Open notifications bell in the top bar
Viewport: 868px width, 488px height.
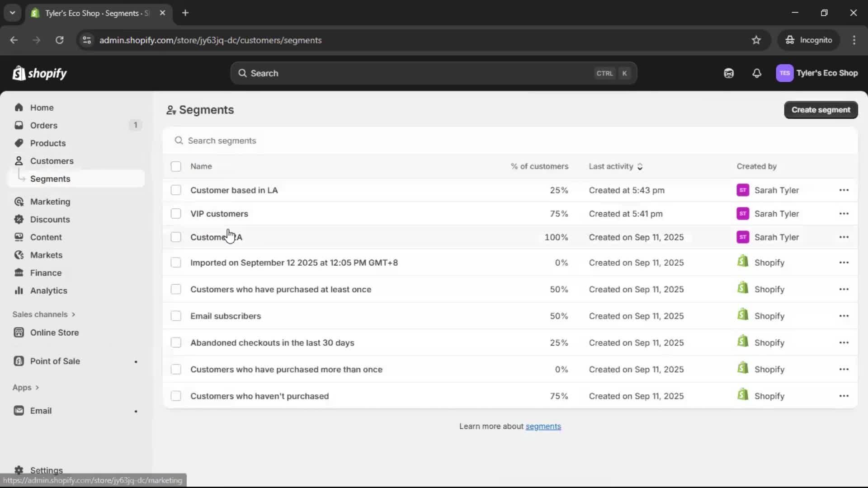(x=757, y=73)
